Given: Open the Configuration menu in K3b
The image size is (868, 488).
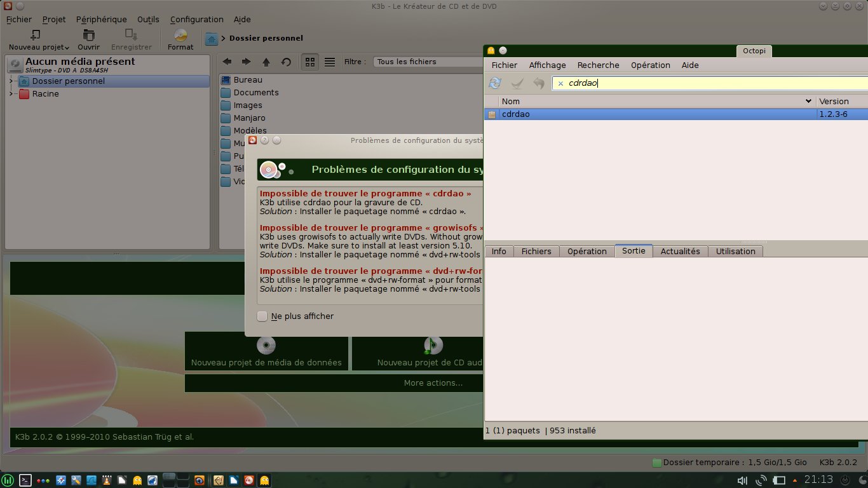Looking at the screenshot, I should (x=197, y=19).
